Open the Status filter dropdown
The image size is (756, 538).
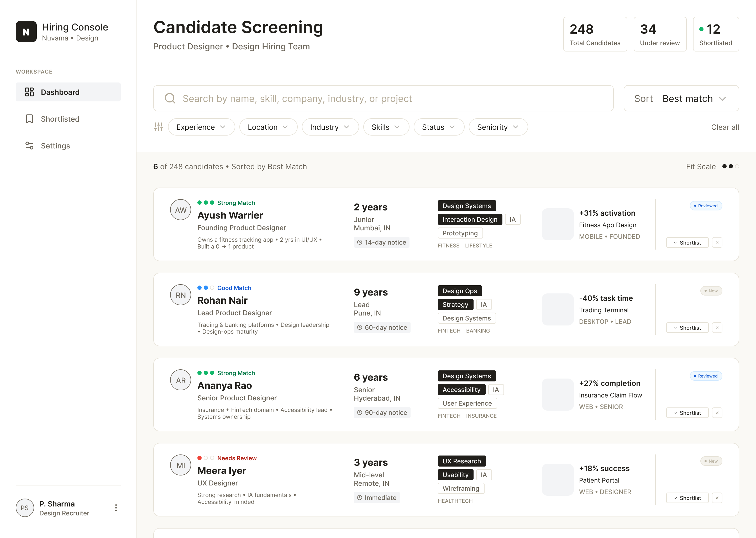(x=439, y=127)
